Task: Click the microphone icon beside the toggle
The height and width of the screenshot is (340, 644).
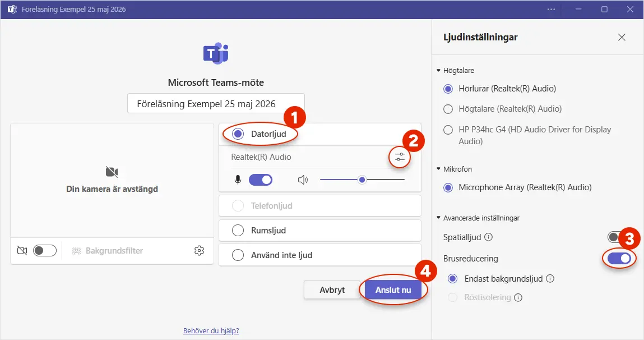Action: pos(238,180)
